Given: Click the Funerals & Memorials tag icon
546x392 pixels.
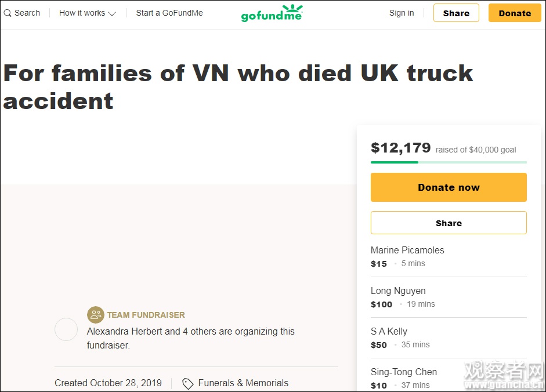Looking at the screenshot, I should click(x=187, y=383).
